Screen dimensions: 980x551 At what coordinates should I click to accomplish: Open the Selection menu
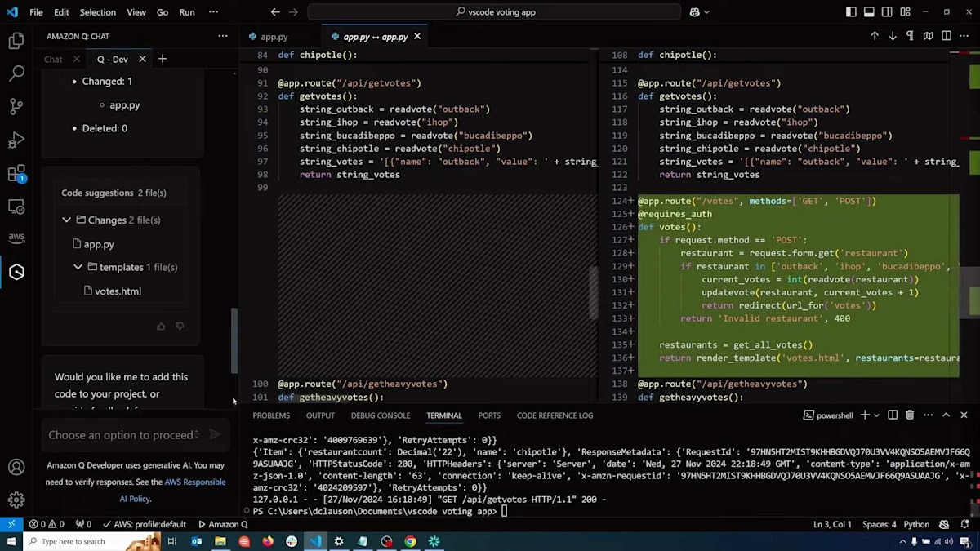[97, 12]
